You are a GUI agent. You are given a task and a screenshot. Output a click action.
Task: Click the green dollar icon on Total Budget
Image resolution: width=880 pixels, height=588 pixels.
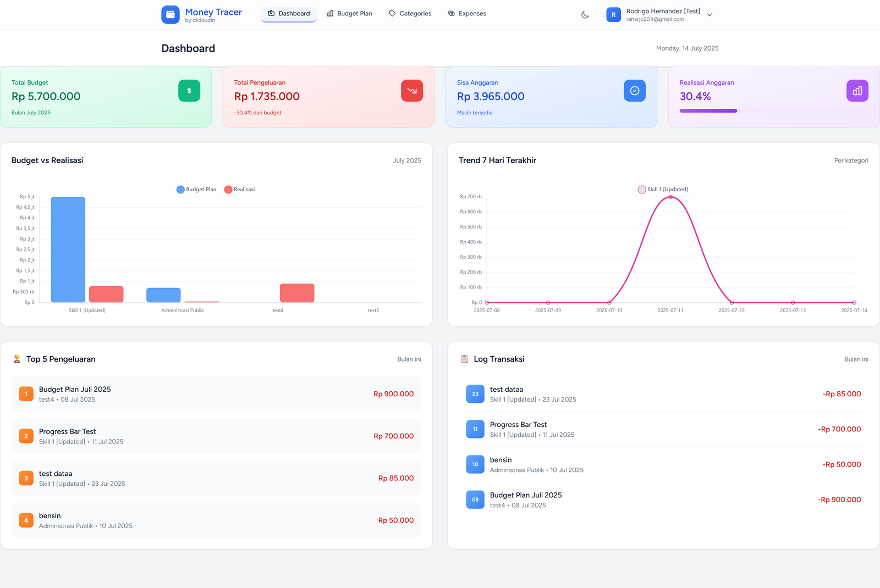(189, 91)
